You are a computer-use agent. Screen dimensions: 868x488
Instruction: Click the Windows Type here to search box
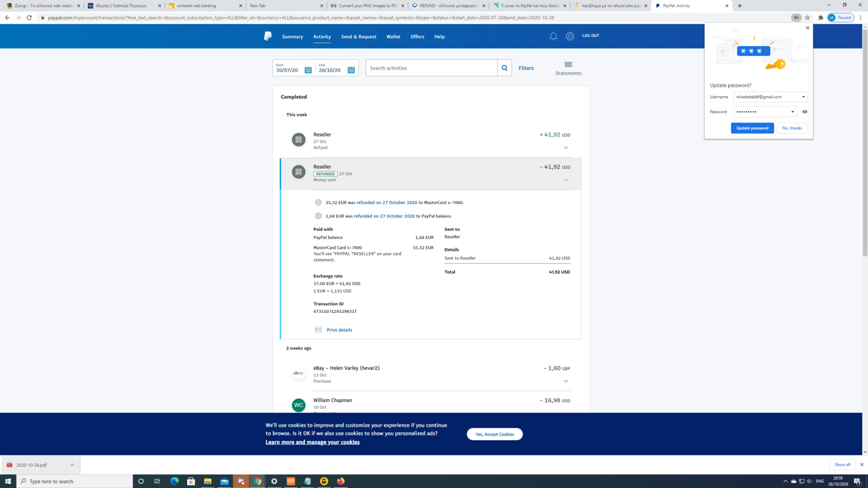pyautogui.click(x=75, y=481)
